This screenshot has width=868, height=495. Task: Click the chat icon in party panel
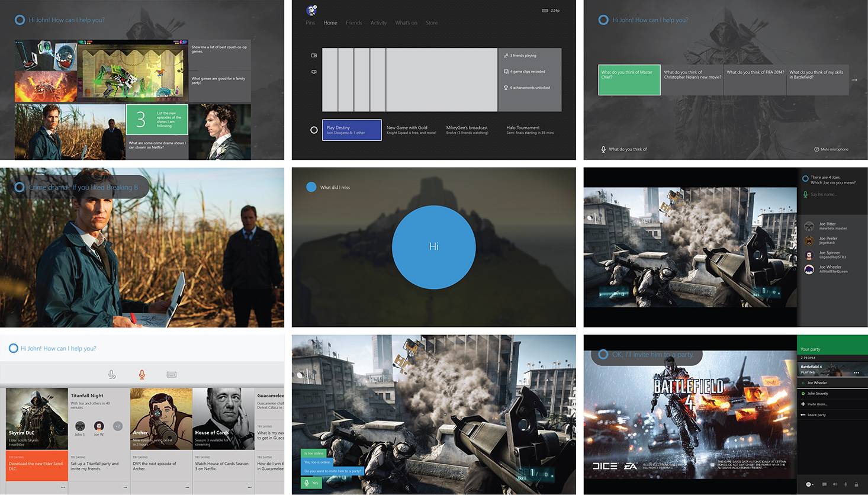click(824, 484)
